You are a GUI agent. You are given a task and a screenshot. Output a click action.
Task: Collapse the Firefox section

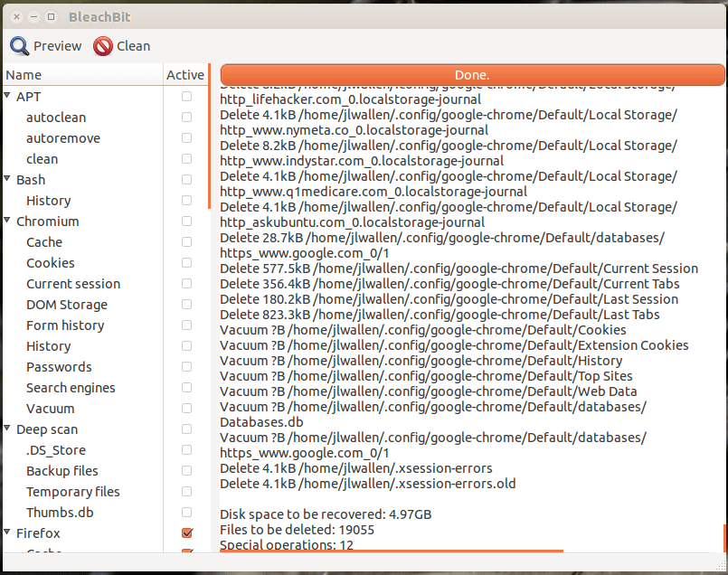click(x=8, y=533)
